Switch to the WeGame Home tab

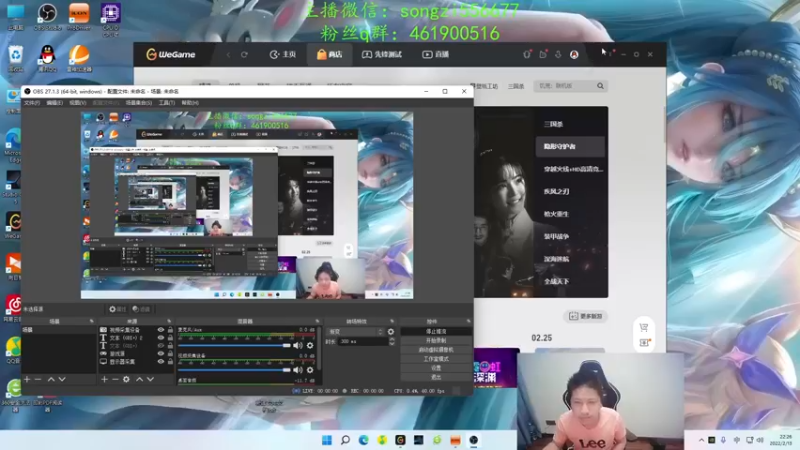coord(283,55)
